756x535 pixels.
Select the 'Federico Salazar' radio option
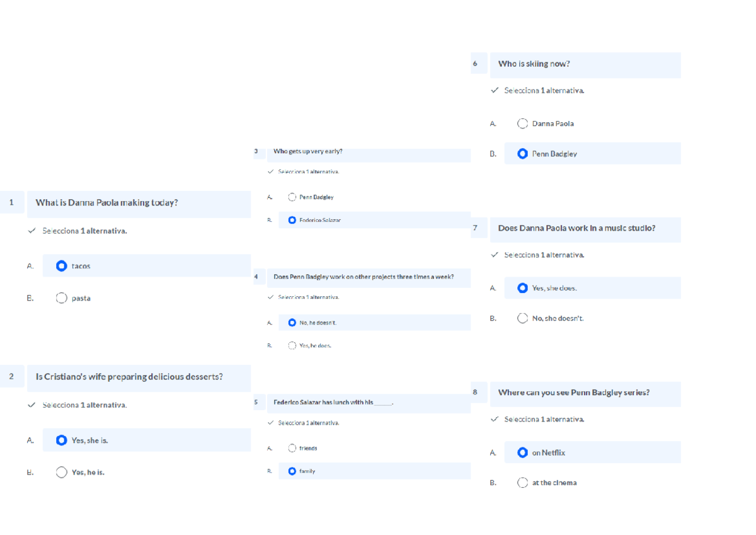pos(292,220)
